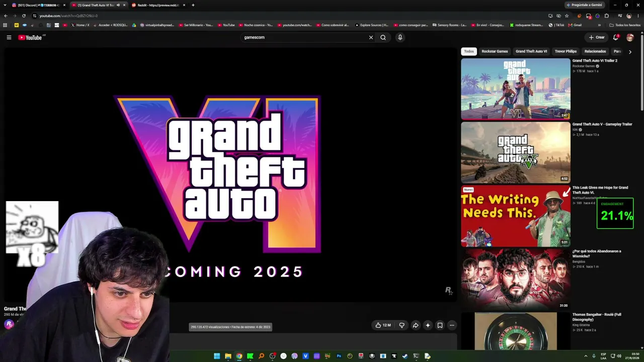Close the Reddit browser tab

point(184,5)
